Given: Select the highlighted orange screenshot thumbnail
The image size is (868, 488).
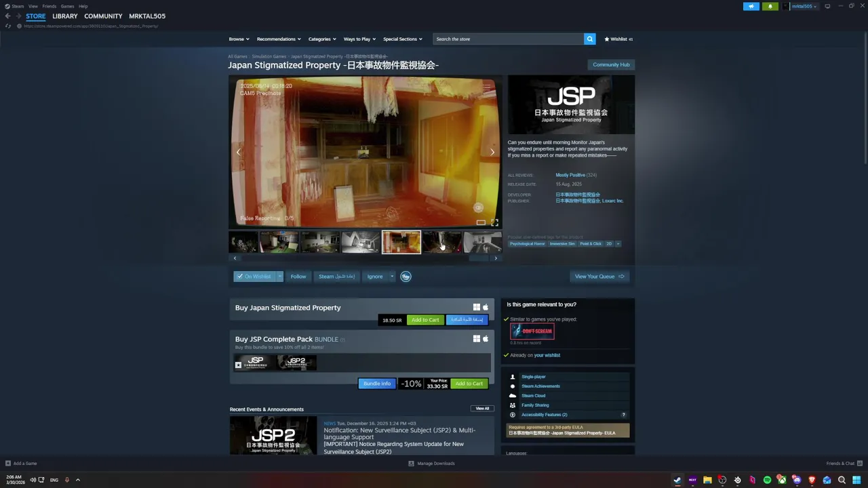Looking at the screenshot, I should [x=401, y=242].
